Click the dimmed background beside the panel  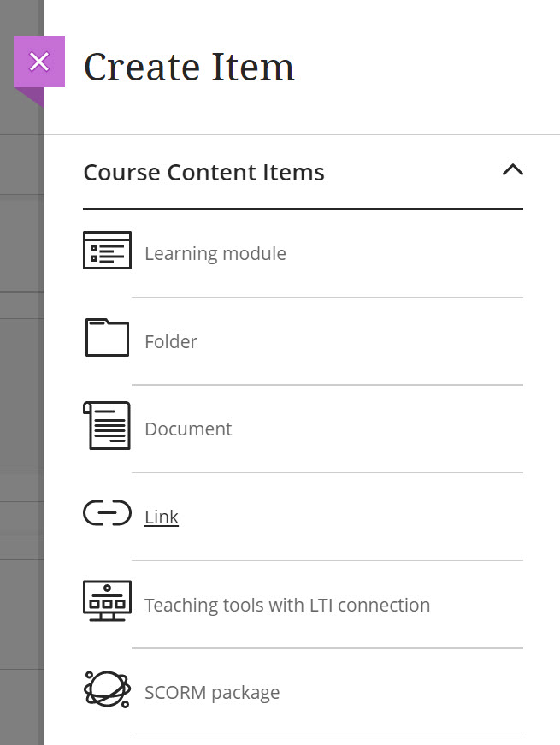point(21,385)
